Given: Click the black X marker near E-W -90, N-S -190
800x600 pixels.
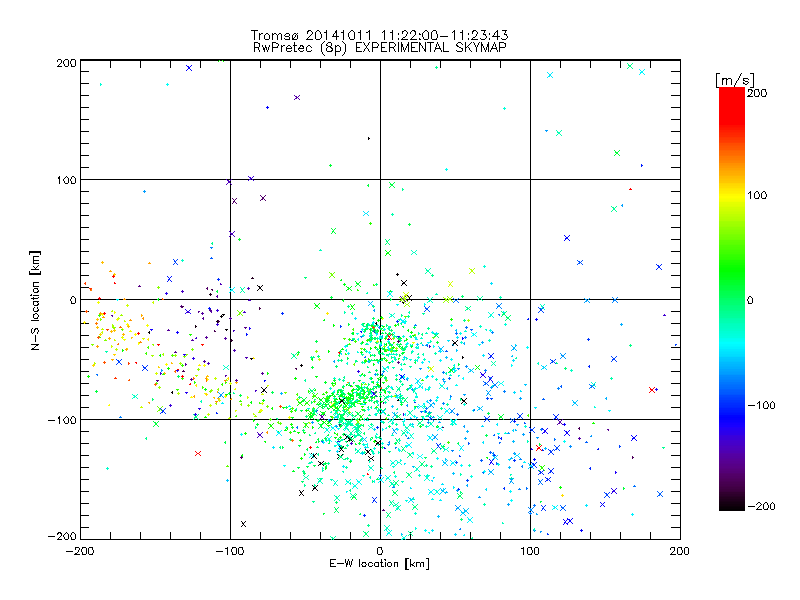Looking at the screenshot, I should [x=243, y=524].
